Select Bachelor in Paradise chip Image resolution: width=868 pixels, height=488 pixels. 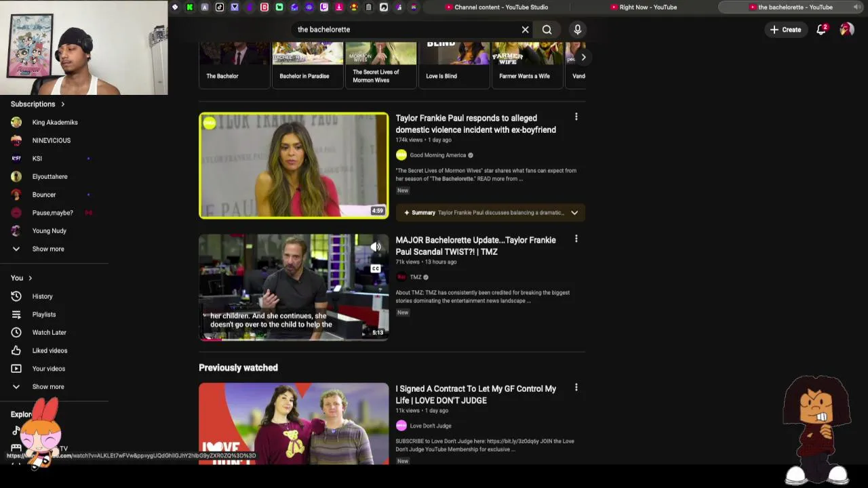pos(307,64)
